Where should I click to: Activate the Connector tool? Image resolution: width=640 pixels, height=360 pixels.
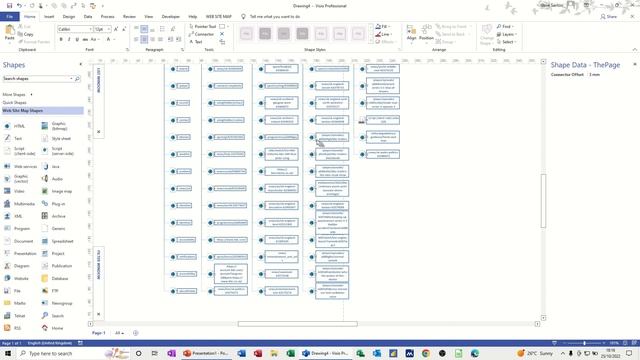point(202,34)
